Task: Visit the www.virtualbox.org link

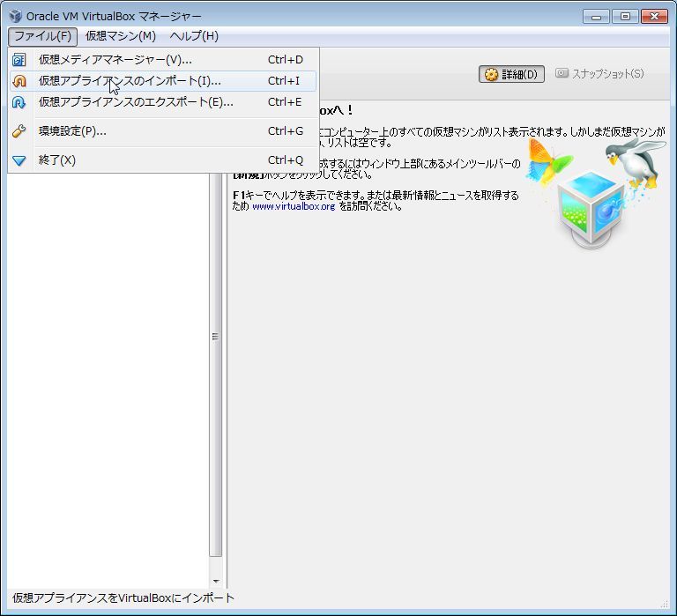Action: [x=294, y=206]
